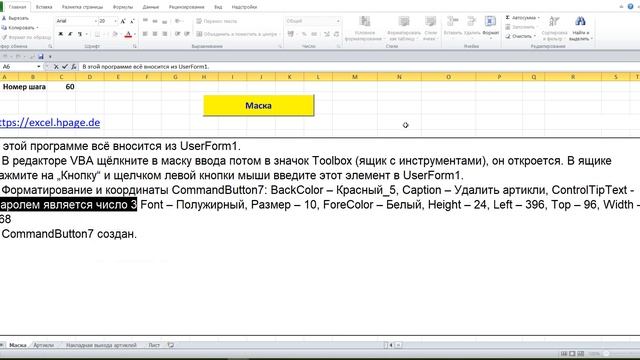
Task: Open the quick access toolbar customize dropdown
Action: [x=50, y=57]
